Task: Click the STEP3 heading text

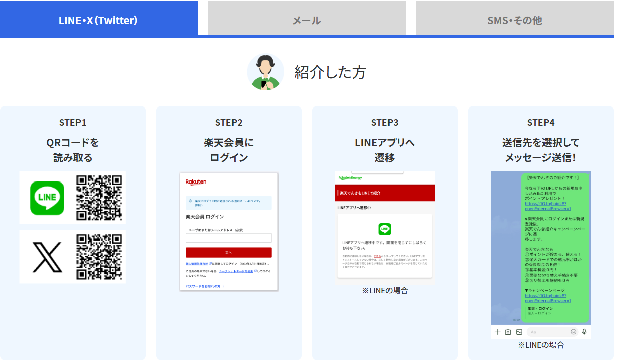Action: coord(385,122)
